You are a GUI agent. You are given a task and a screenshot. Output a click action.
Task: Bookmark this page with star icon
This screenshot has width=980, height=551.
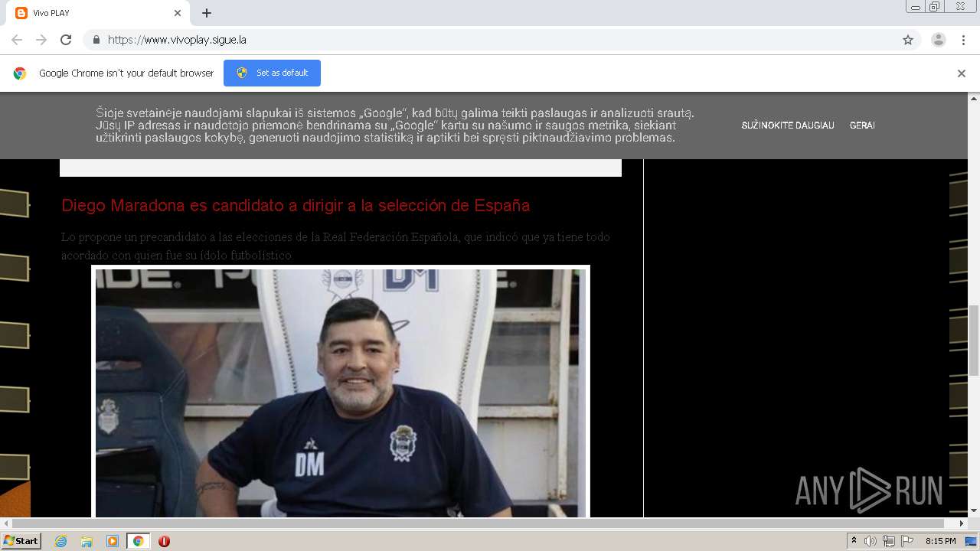click(x=908, y=40)
